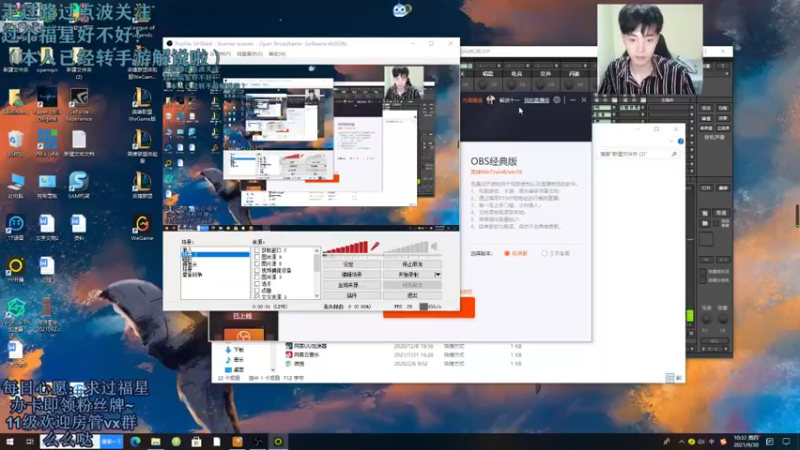Expand ribbon chevron in Explorer window

pyautogui.click(x=671, y=141)
